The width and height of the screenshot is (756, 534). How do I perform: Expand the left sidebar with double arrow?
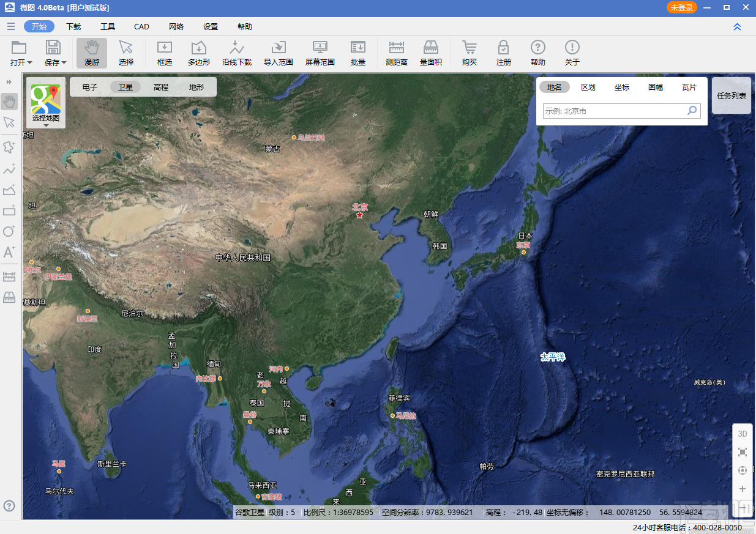pos(9,82)
